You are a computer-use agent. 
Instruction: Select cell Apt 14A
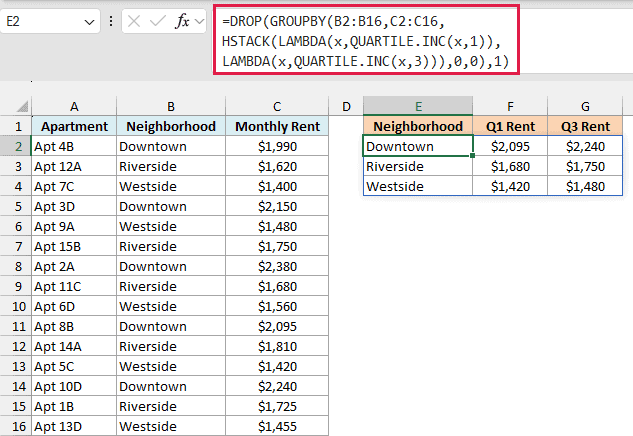pyautogui.click(x=74, y=346)
